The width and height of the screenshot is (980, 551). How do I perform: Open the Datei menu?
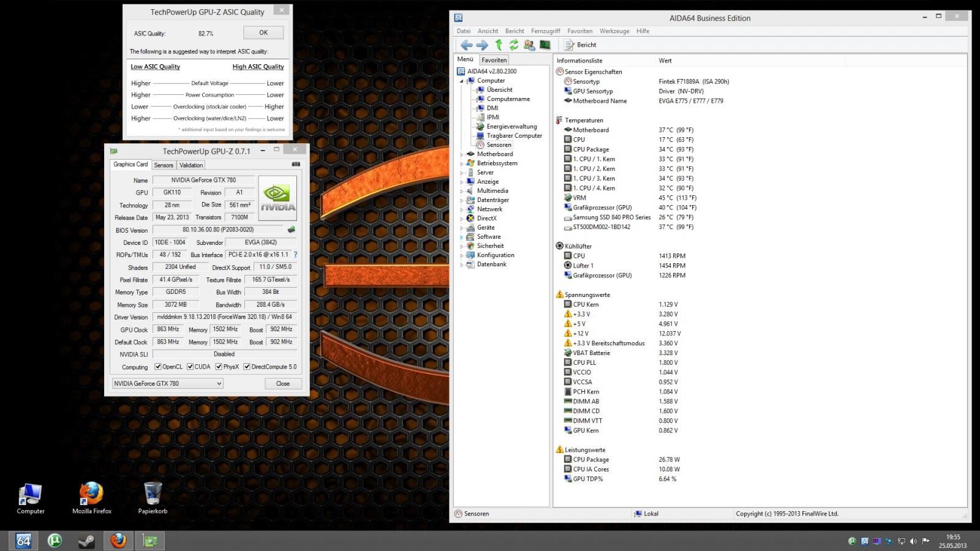tap(464, 31)
